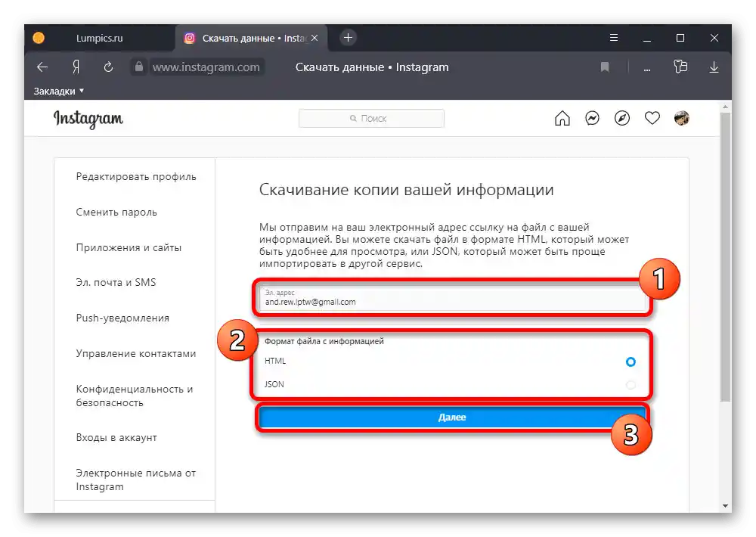The image size is (756, 537).
Task: Open Управление контактами section
Action: coord(136,354)
